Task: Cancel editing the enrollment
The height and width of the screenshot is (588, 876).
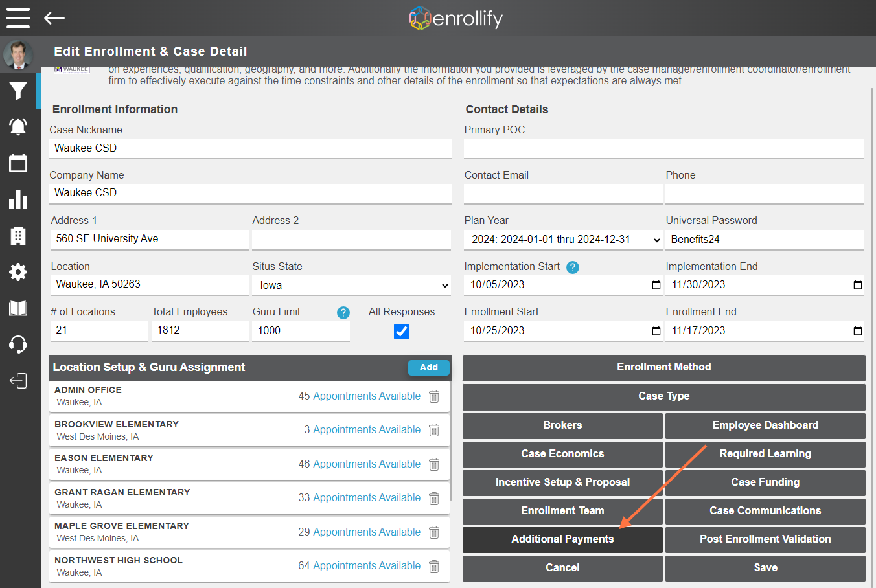Action: (x=562, y=567)
